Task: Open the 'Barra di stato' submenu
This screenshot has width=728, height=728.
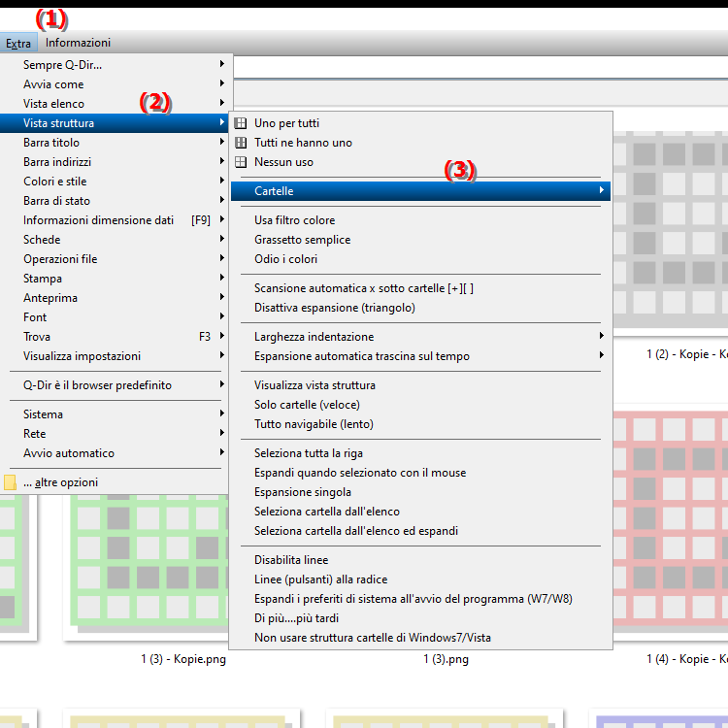Action: [x=114, y=201]
